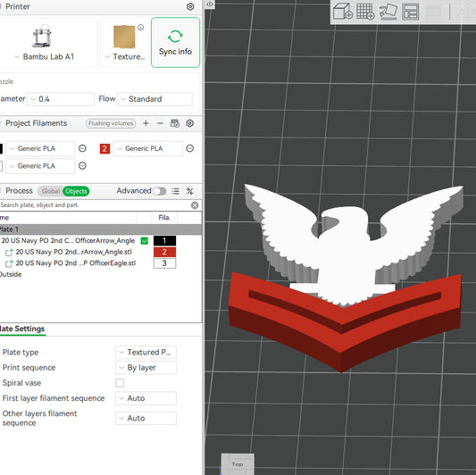Click the Bambu Lab A1 printer image

(x=42, y=36)
